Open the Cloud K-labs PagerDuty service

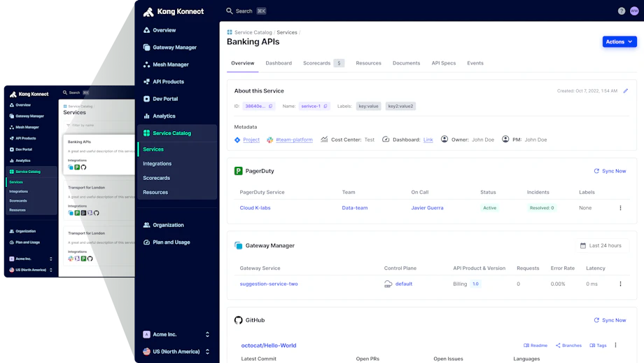pos(255,208)
